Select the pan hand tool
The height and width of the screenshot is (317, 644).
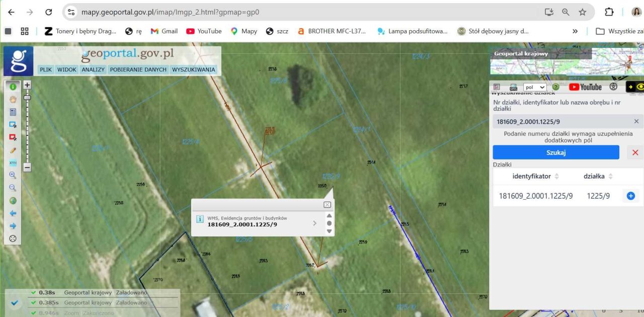tap(13, 99)
